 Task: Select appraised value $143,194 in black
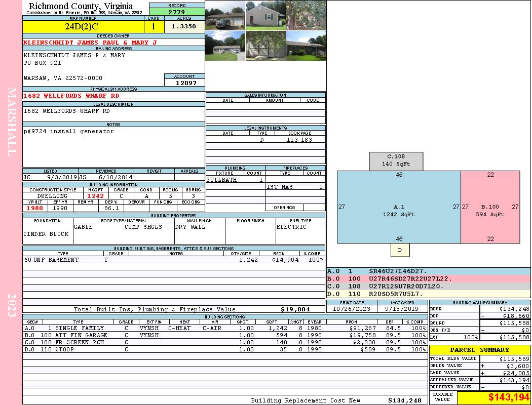point(514,380)
